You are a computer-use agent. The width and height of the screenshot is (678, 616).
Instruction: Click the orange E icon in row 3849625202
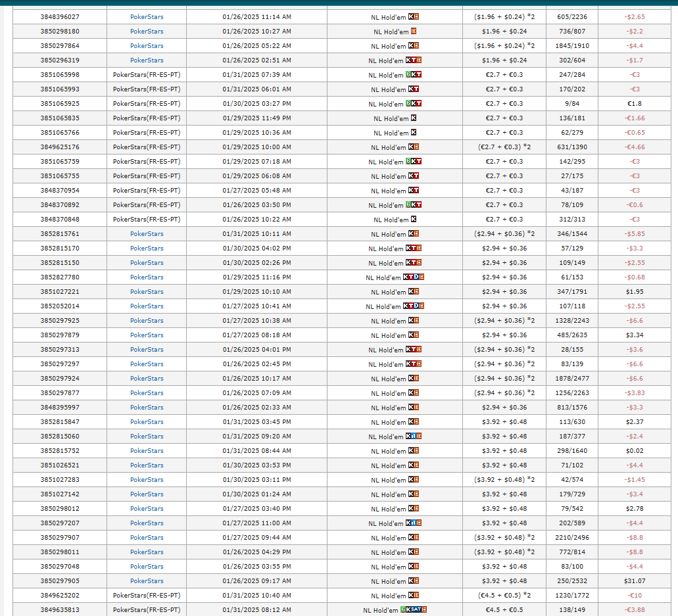coord(416,595)
